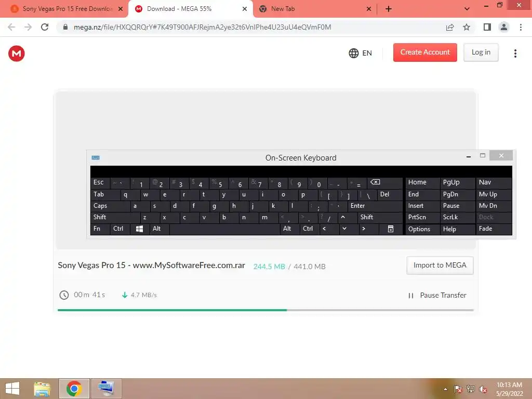Toggle the right Ctrl key

pyautogui.click(x=309, y=229)
